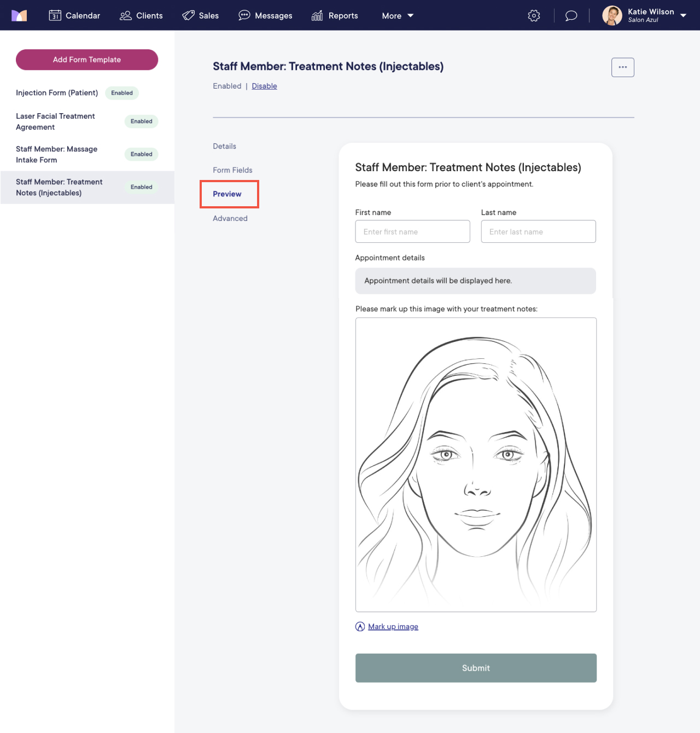Toggle Enabled badge on Staff Member: Massage Intake Form
This screenshot has width=700, height=733.
click(141, 154)
